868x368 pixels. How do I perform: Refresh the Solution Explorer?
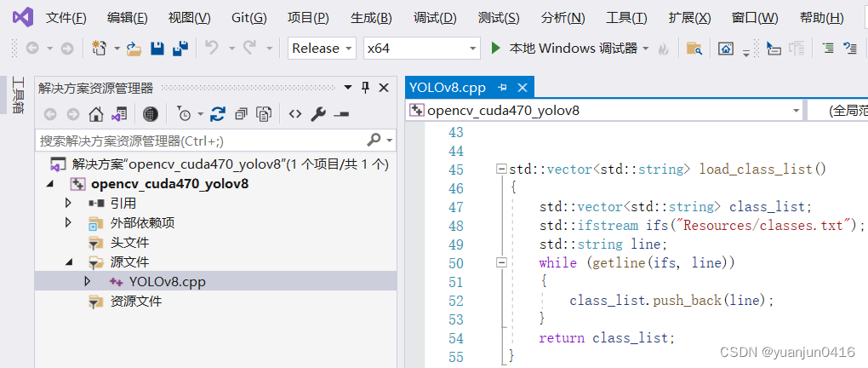pyautogui.click(x=218, y=114)
